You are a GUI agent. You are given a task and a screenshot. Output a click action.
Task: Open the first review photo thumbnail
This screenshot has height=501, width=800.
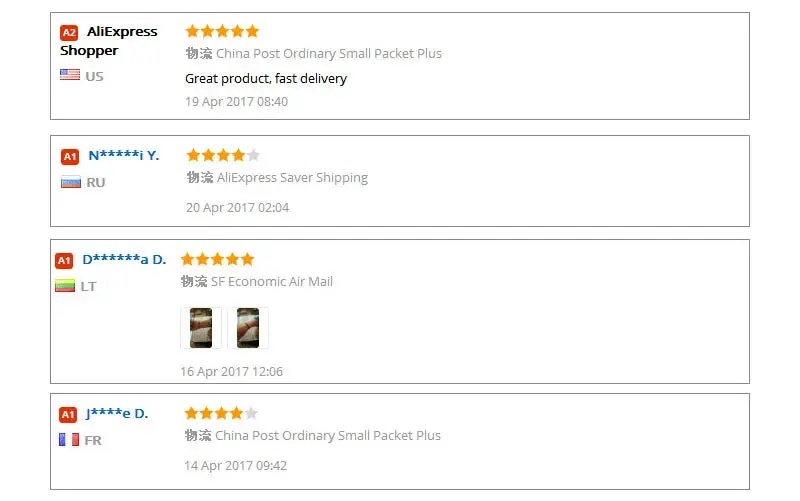tap(201, 328)
